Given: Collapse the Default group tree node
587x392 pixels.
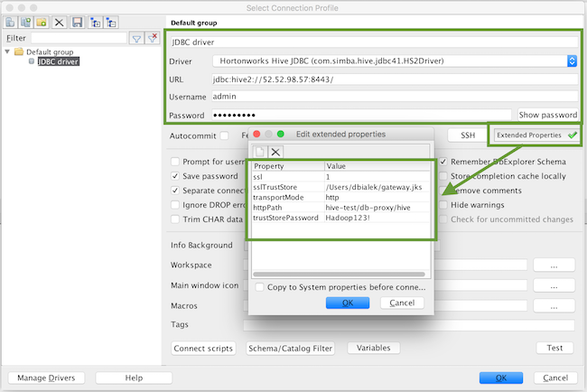Looking at the screenshot, I should [x=7, y=51].
